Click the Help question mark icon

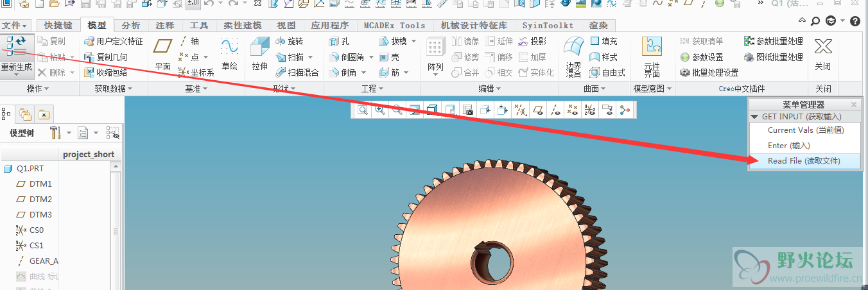tap(855, 21)
